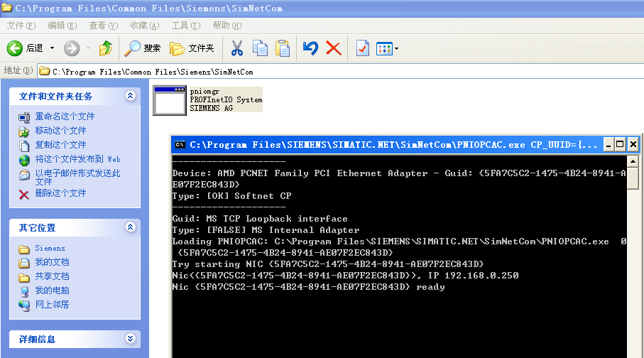Viewport: 644px width, 358px height.
Task: Open 我的文档 link
Action: pos(52,262)
